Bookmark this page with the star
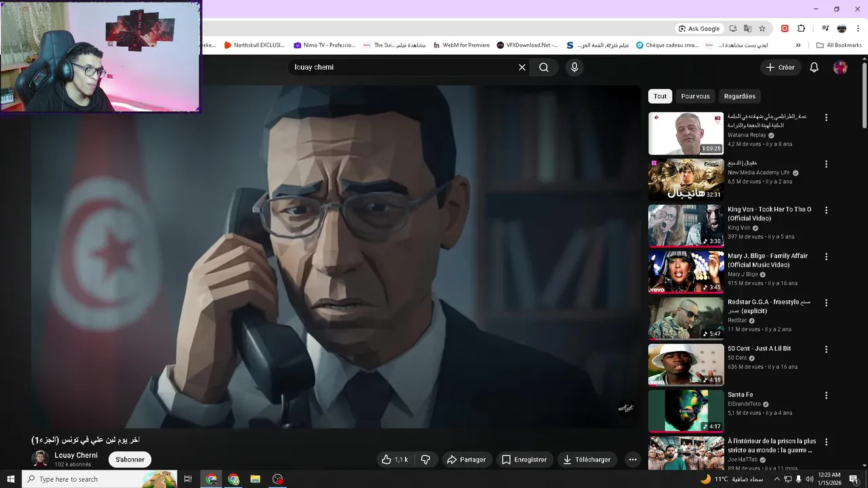Image resolution: width=868 pixels, height=488 pixels. [x=762, y=28]
